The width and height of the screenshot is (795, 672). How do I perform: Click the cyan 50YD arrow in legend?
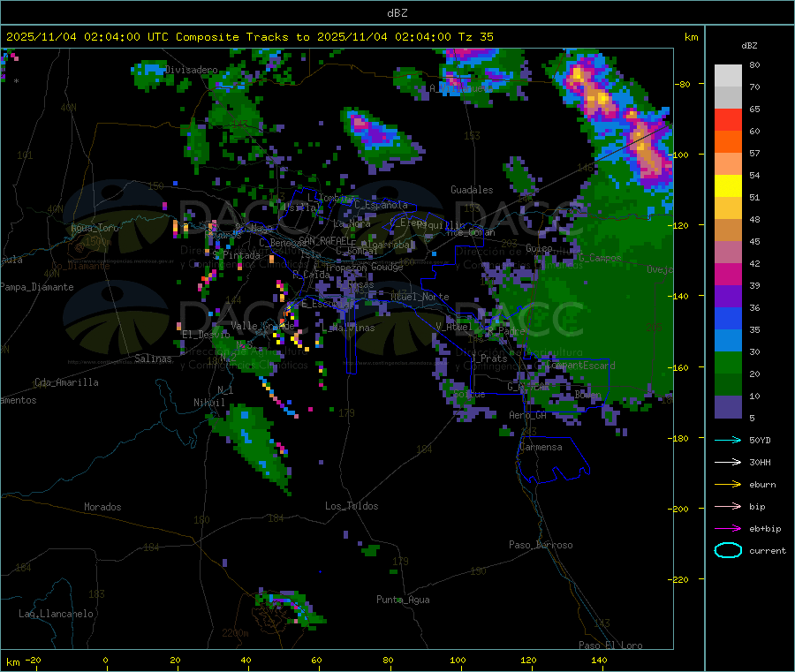pos(728,440)
